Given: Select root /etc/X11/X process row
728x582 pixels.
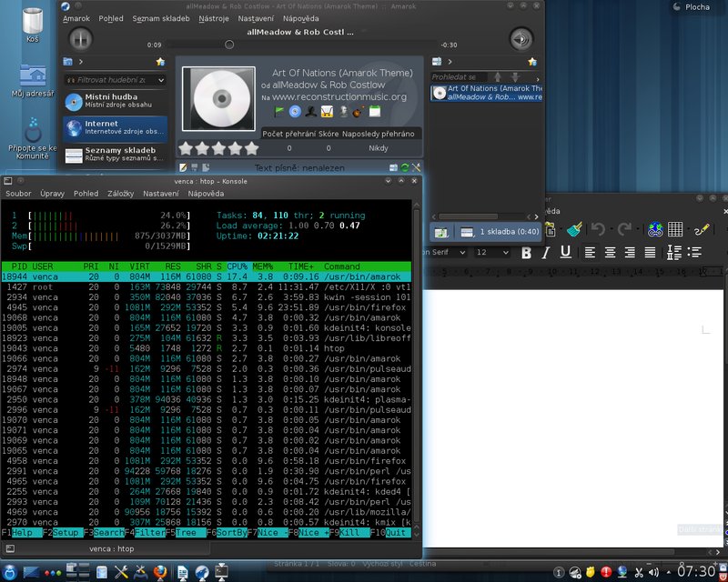Looking at the screenshot, I should point(207,286).
